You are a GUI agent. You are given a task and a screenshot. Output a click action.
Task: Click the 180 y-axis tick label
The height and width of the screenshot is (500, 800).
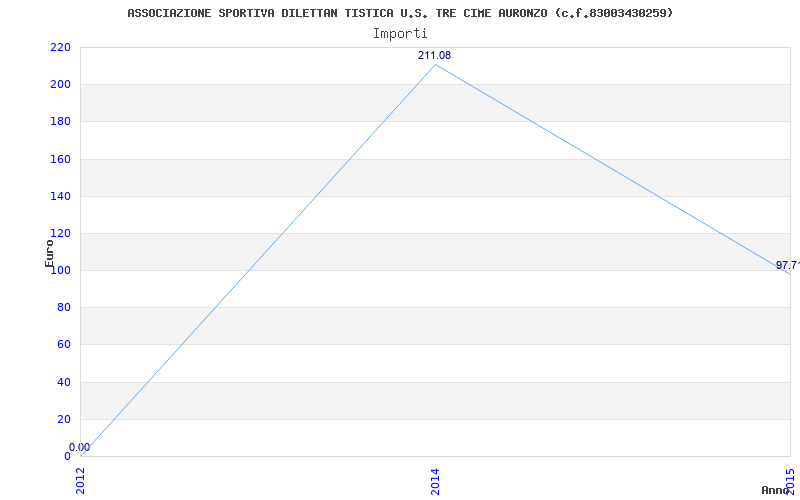(60, 122)
